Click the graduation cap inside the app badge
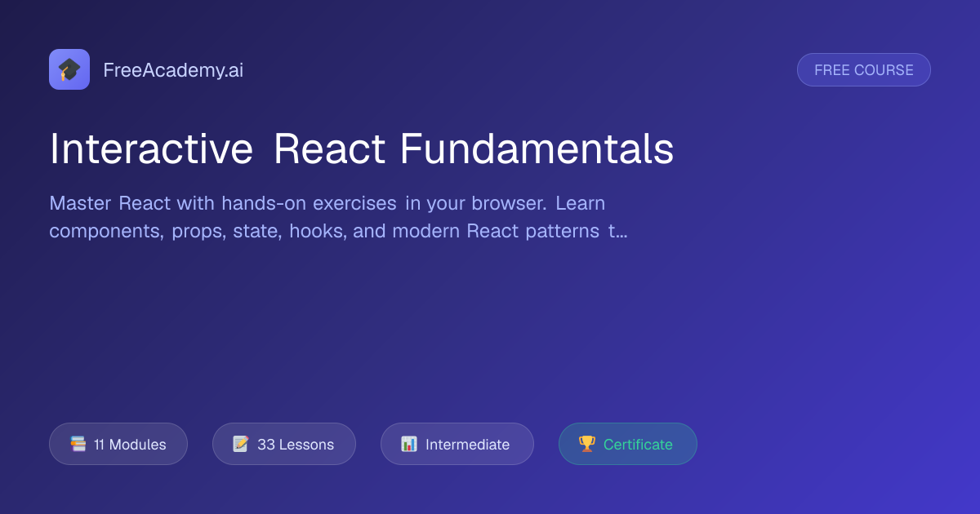 pyautogui.click(x=69, y=69)
